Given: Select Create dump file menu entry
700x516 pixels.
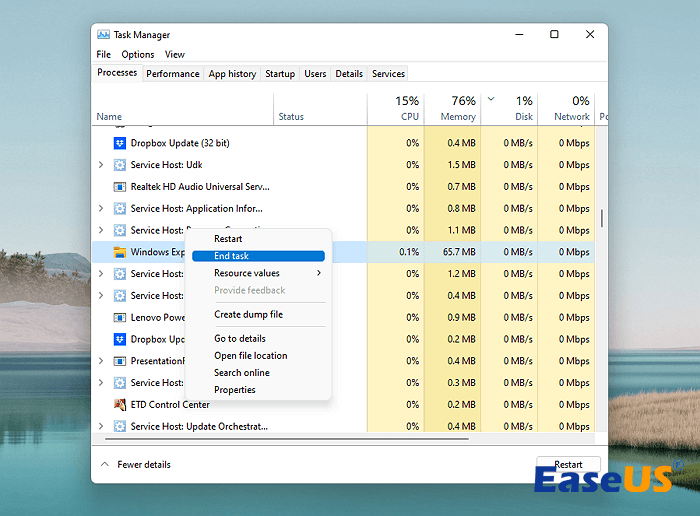Looking at the screenshot, I should click(x=258, y=314).
